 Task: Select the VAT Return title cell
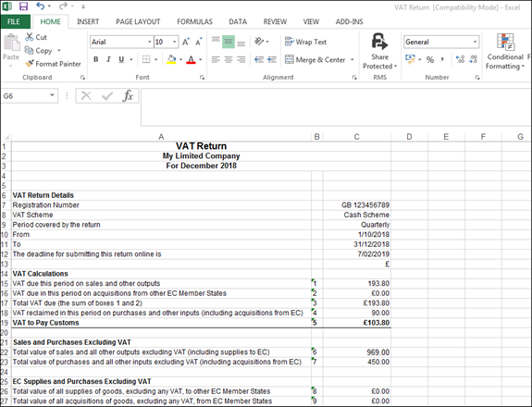(x=201, y=146)
